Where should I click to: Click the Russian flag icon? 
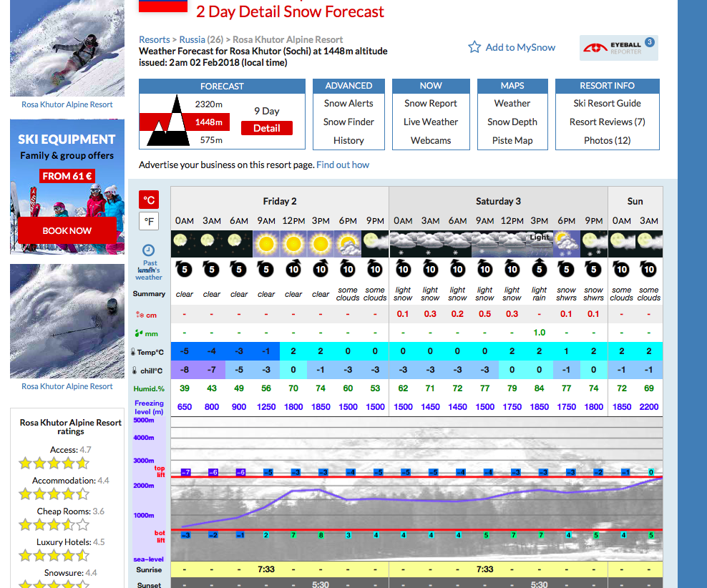(x=163, y=6)
